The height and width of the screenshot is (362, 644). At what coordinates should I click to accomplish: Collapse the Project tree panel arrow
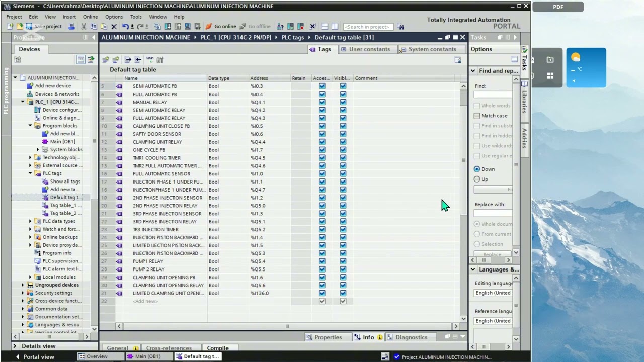pyautogui.click(x=94, y=37)
